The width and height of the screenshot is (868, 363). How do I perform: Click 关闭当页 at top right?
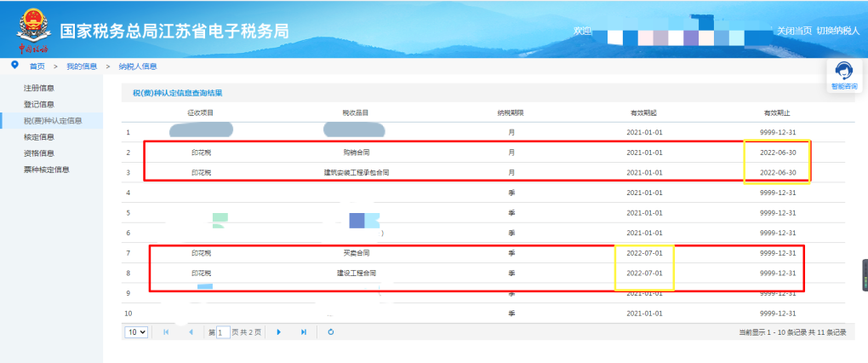[794, 31]
